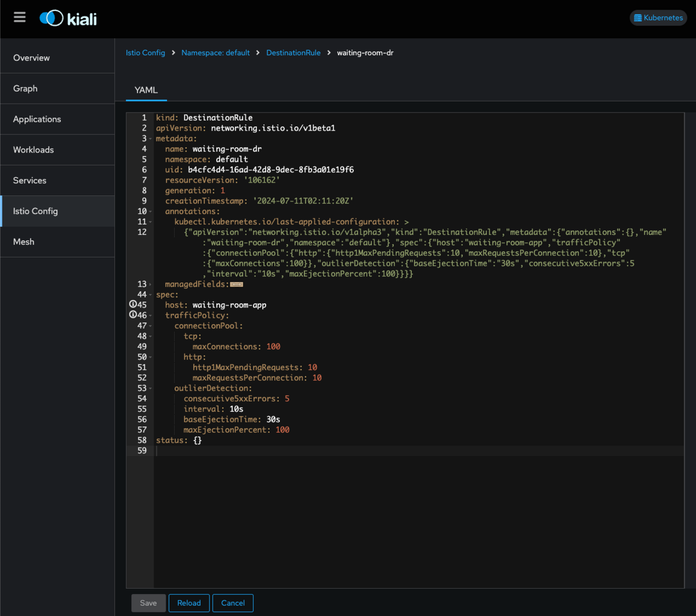Collapse the annotations block fold arrow
696x616 pixels.
pyautogui.click(x=151, y=212)
